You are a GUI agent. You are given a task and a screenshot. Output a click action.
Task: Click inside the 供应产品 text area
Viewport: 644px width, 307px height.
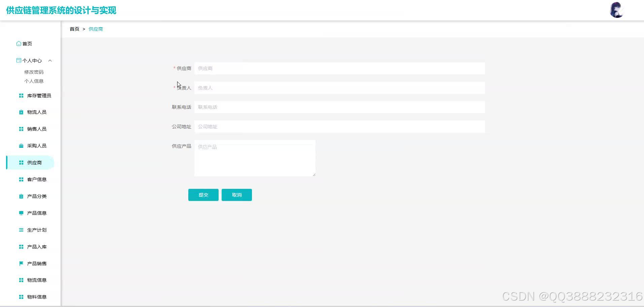255,158
